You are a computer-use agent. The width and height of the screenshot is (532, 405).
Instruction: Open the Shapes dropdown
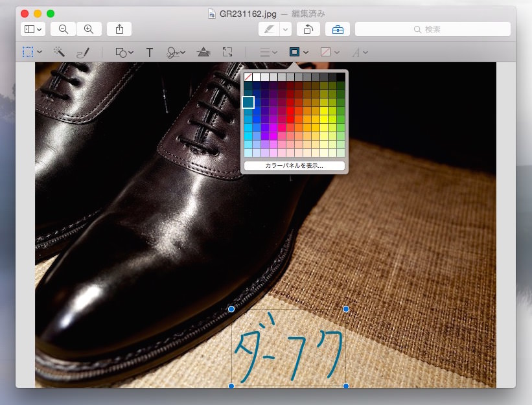pos(124,52)
